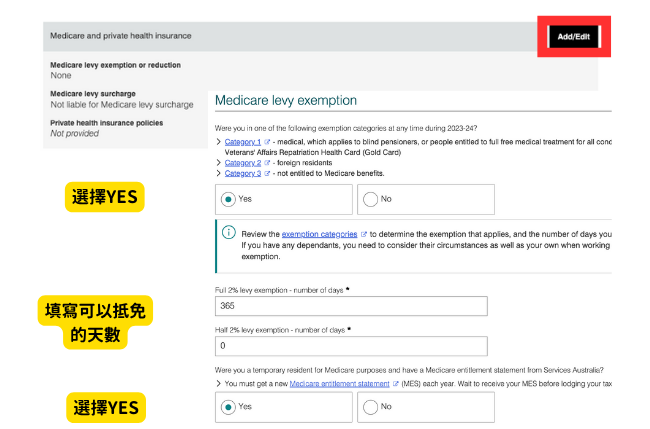650x429 pixels.
Task: Expand the Category 3 chevron
Action: pyautogui.click(x=219, y=173)
